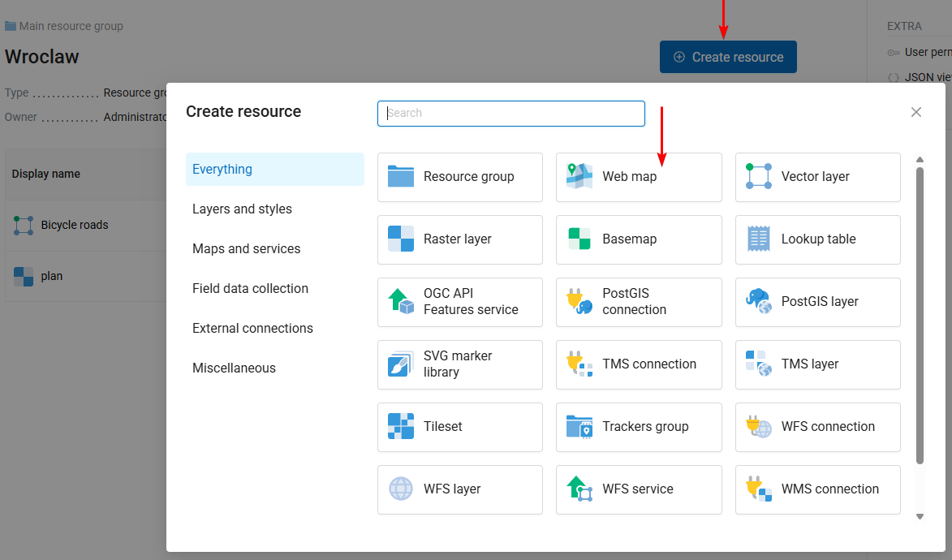This screenshot has height=560, width=952.
Task: Click the Basemap icon
Action: [579, 239]
